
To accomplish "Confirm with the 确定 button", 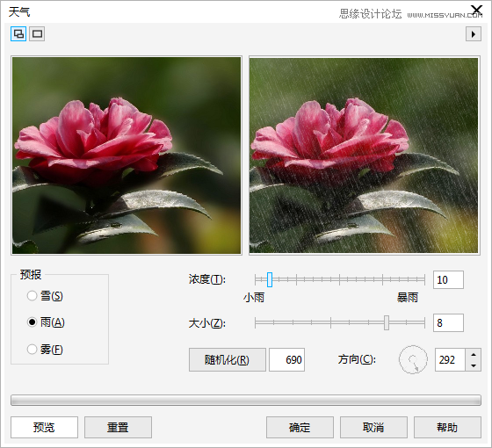I will point(300,427).
